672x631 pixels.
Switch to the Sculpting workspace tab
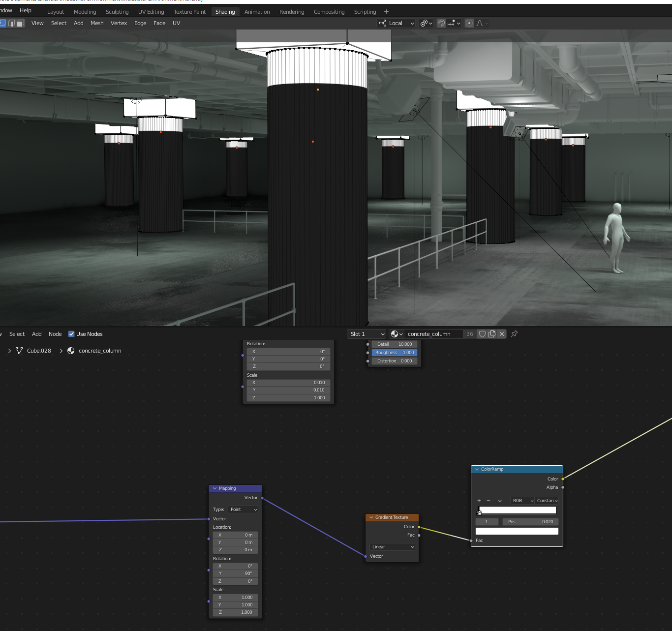coord(117,12)
